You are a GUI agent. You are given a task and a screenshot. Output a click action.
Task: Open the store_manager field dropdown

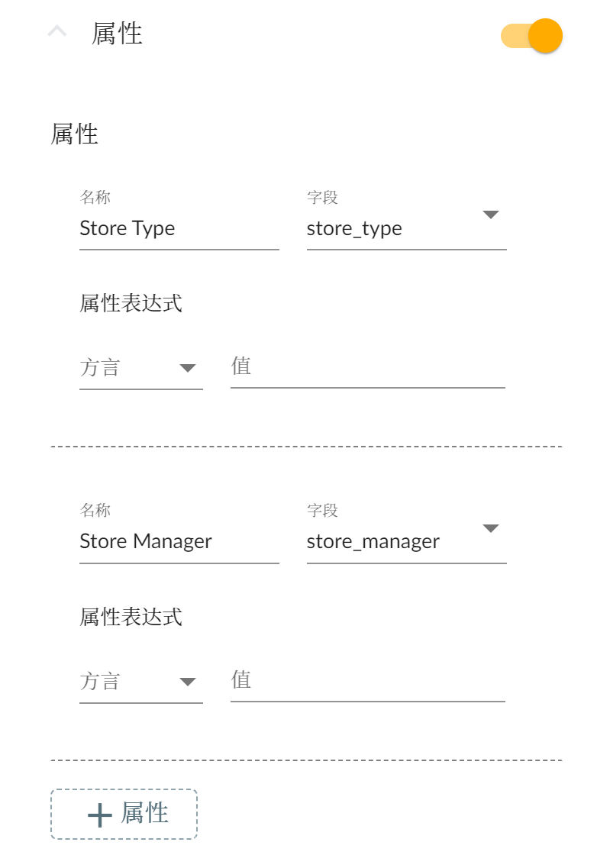pyautogui.click(x=490, y=528)
